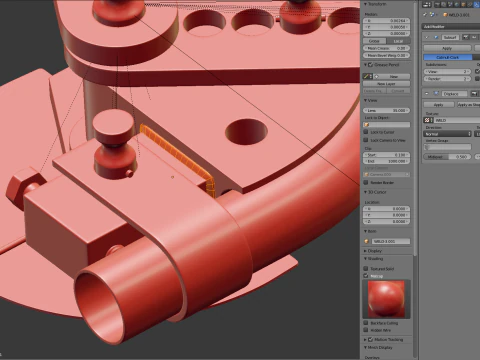Click the grease pencil New button
Image resolution: width=480 pixels, height=360 pixels.
click(392, 76)
